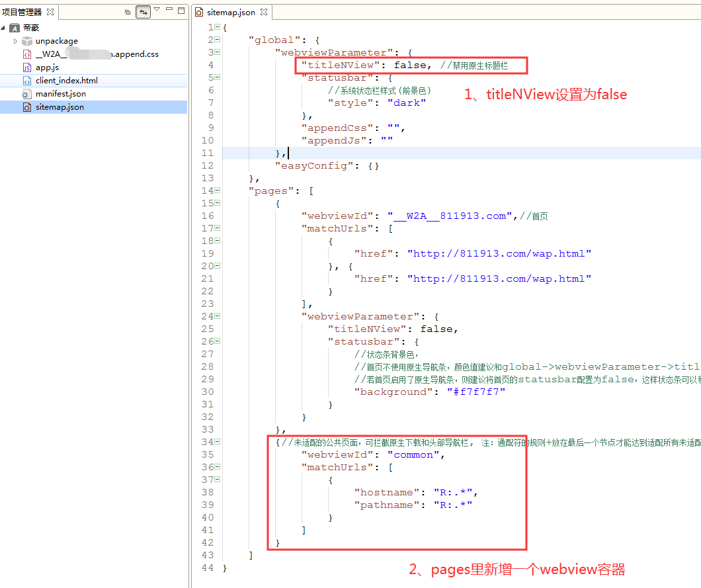Click the "easyConfig" key
The image size is (701, 588).
[x=314, y=166]
